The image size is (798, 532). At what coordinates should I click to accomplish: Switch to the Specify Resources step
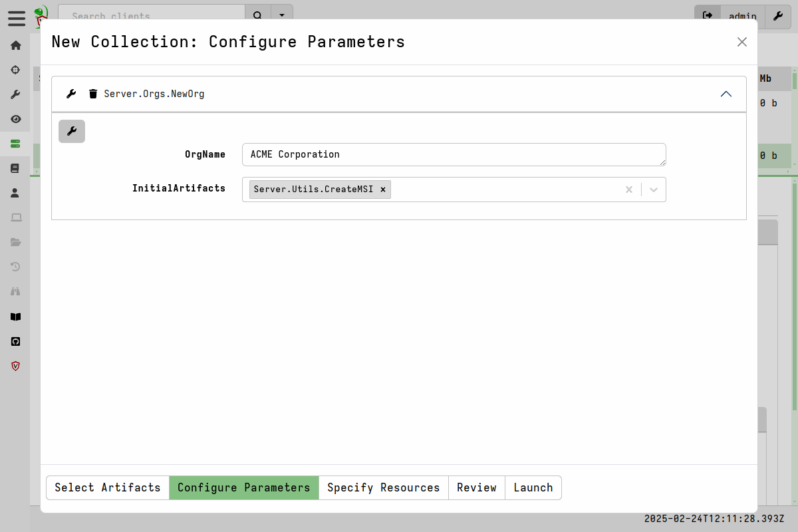(x=384, y=487)
